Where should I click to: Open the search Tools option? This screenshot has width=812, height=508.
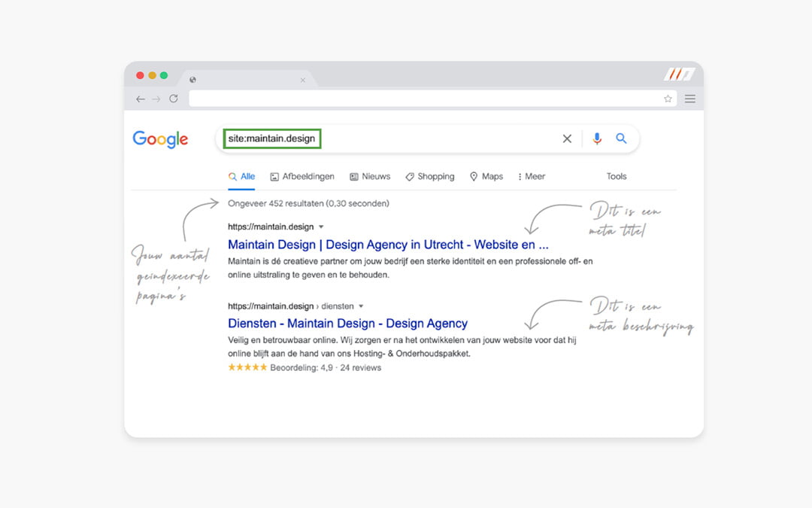click(617, 176)
